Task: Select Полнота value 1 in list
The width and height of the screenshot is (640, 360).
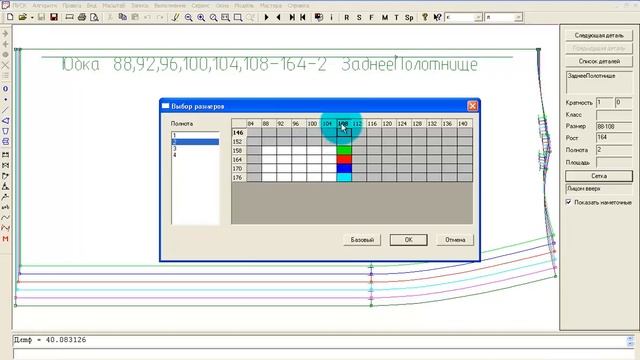Action: tap(195, 135)
